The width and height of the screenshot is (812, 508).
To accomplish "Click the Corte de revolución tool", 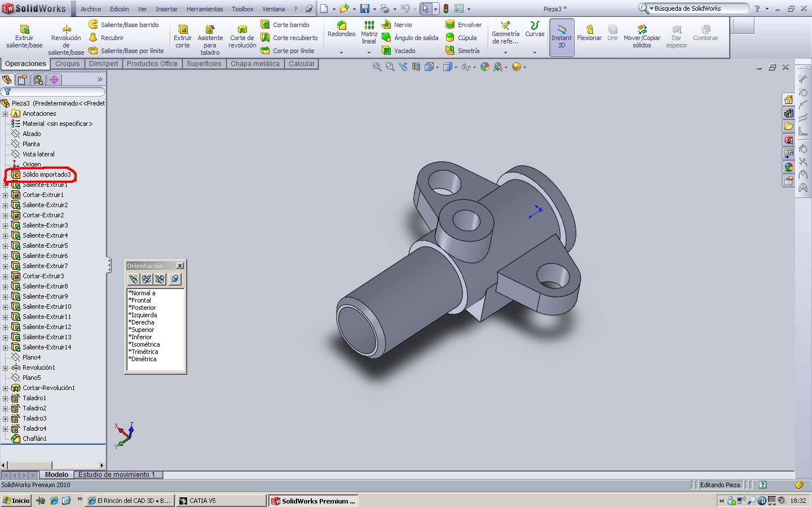I will (242, 36).
